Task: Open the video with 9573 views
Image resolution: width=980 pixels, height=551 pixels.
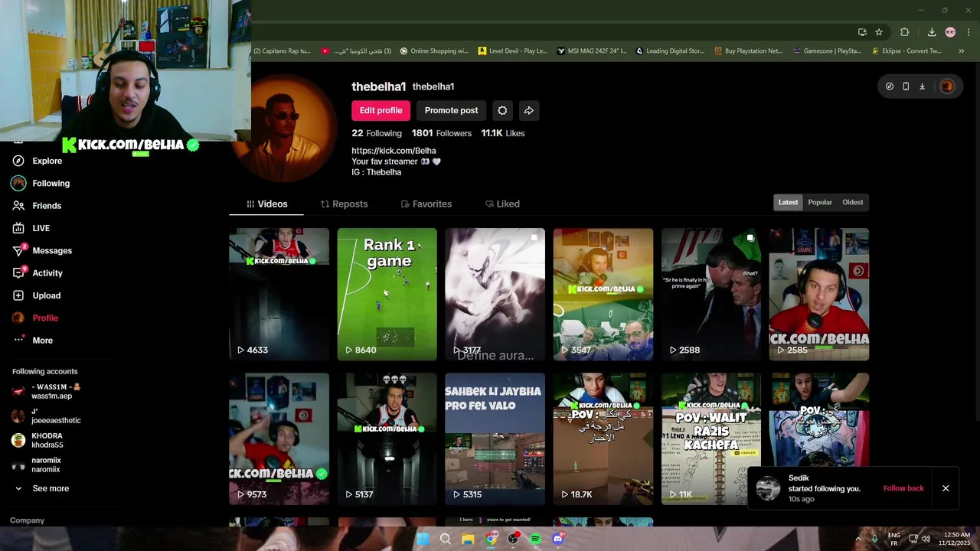Action: [x=279, y=439]
